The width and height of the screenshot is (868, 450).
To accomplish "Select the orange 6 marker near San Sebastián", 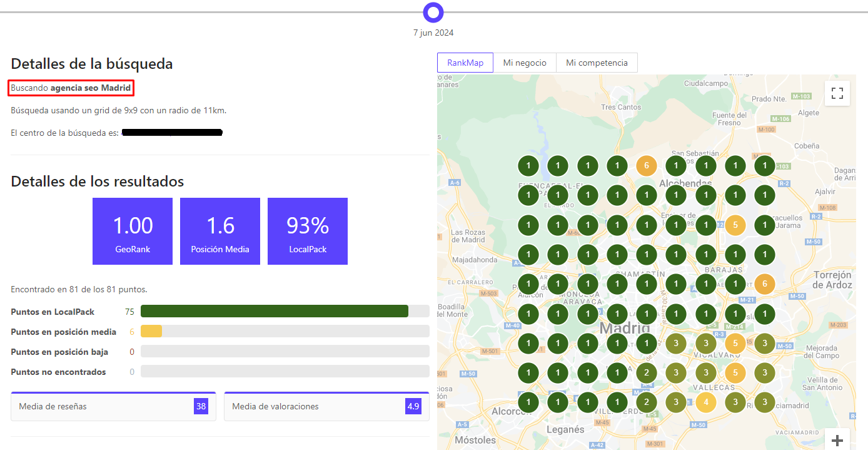I will (647, 166).
